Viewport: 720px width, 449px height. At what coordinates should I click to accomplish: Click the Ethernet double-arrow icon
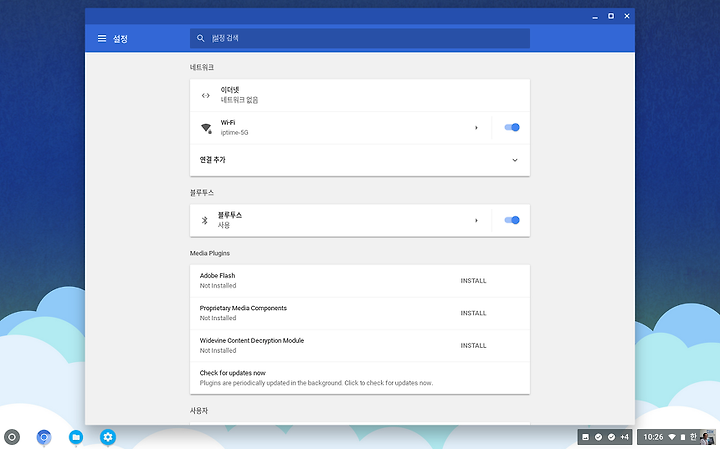206,95
